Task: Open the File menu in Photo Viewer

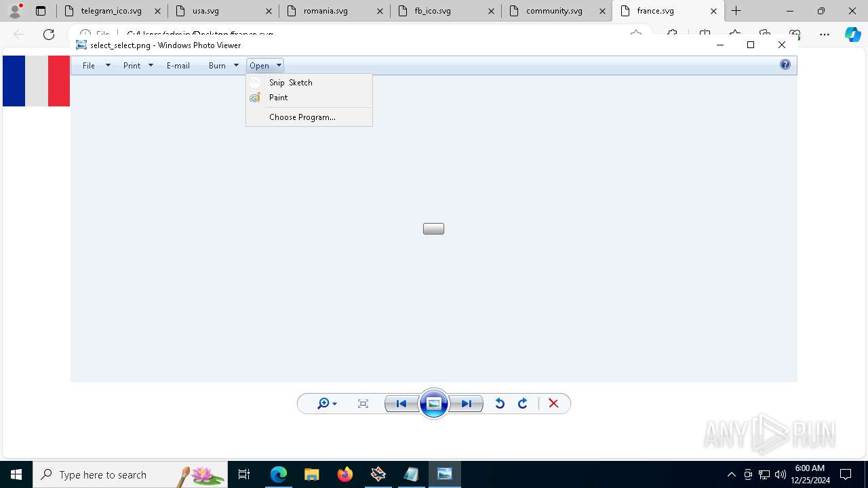Action: 89,66
